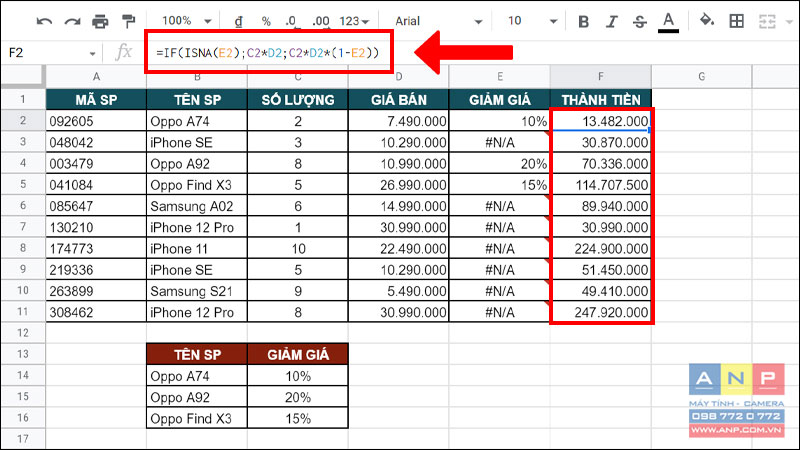Apply percent format
The image size is (800, 450).
tap(266, 21)
